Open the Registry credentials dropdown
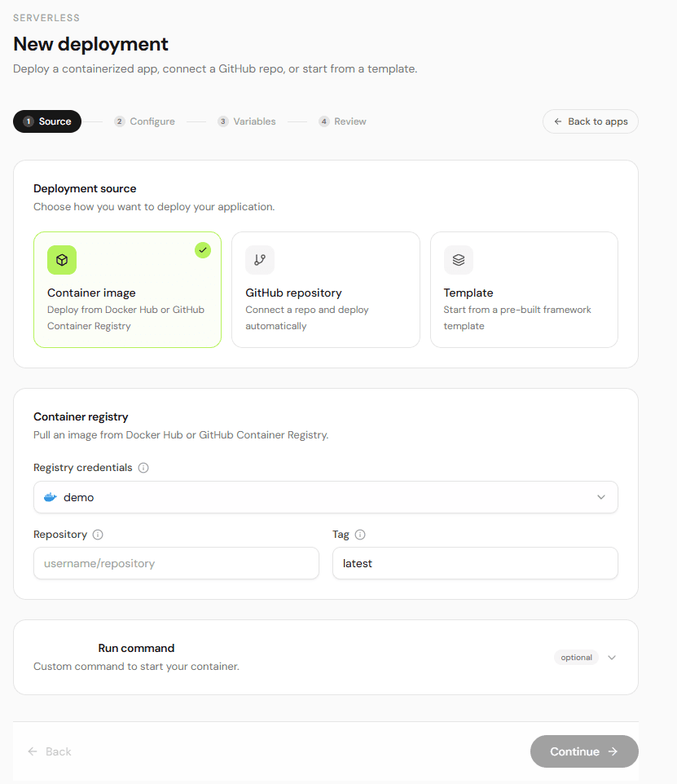Screen dimensions: 677x784 pos(325,497)
